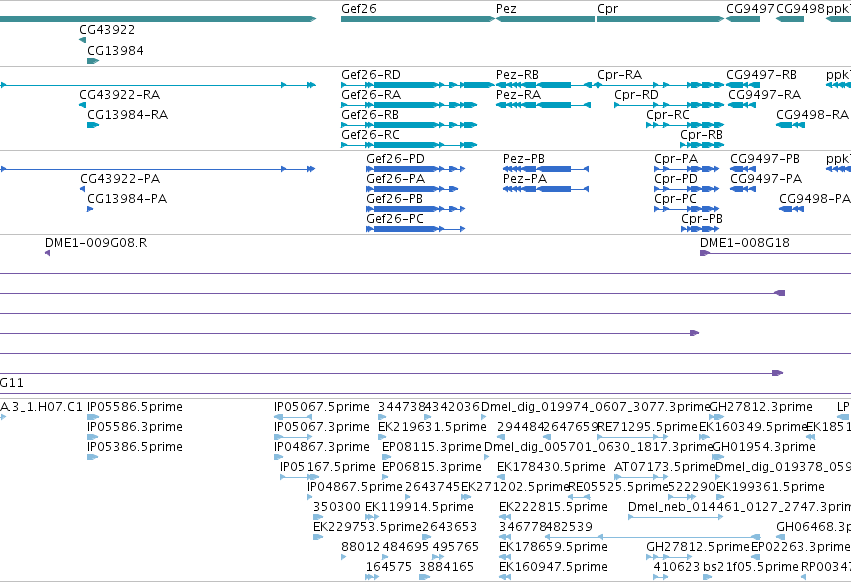Select the IP05386.5prime EST
The width and height of the screenshot is (851, 582).
(x=92, y=457)
